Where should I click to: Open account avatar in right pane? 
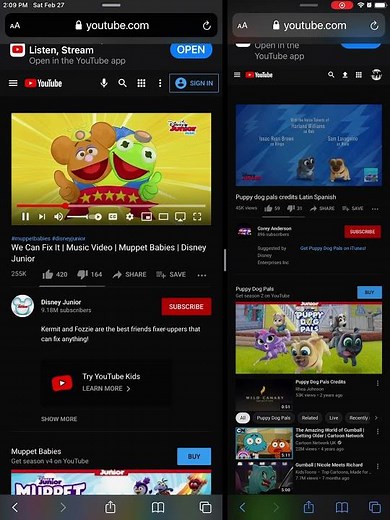[376, 75]
